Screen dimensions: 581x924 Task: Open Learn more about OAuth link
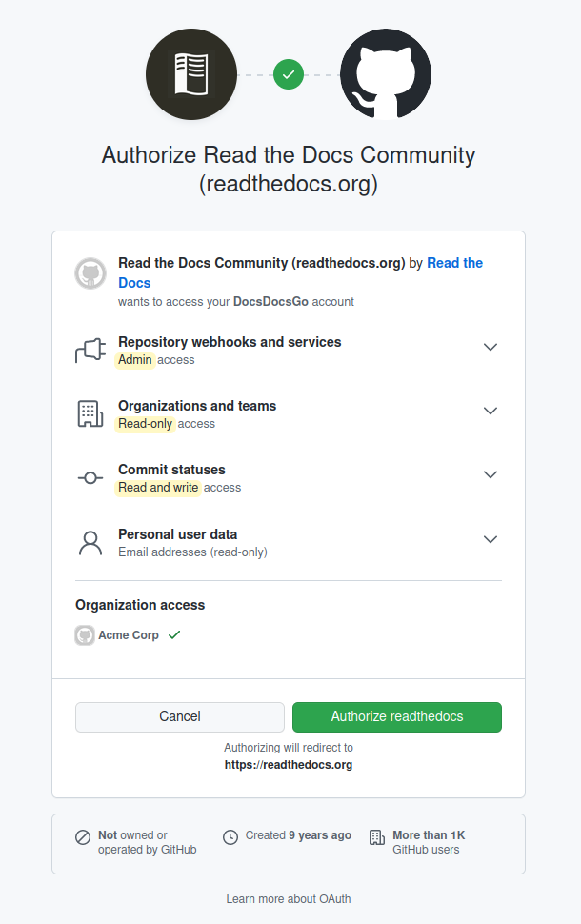pos(289,898)
